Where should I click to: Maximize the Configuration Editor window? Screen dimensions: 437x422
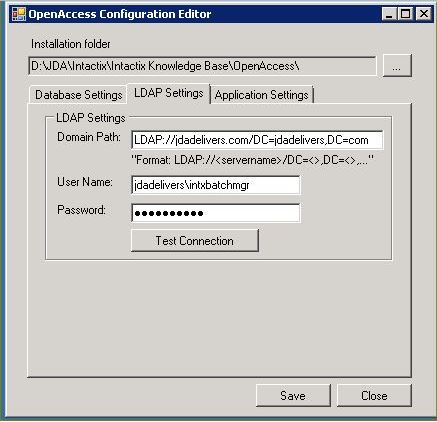406,14
